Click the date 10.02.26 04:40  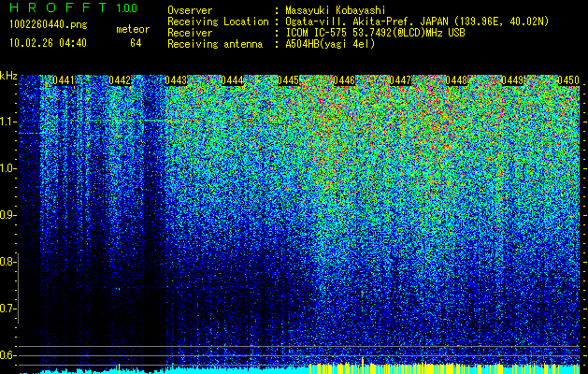(x=48, y=43)
